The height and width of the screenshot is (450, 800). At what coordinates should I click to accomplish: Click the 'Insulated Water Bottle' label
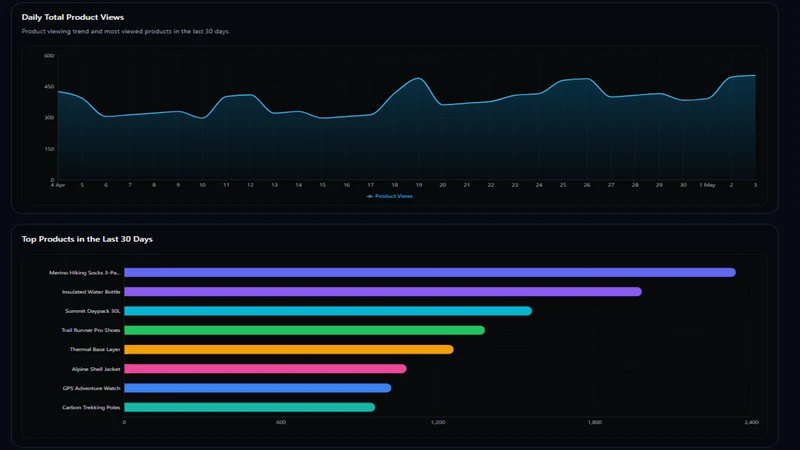(91, 292)
